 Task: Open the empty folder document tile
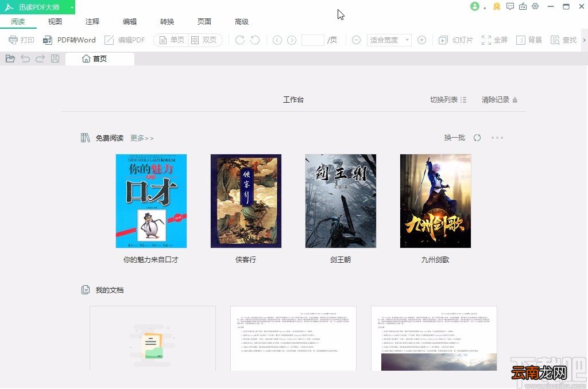click(x=153, y=339)
